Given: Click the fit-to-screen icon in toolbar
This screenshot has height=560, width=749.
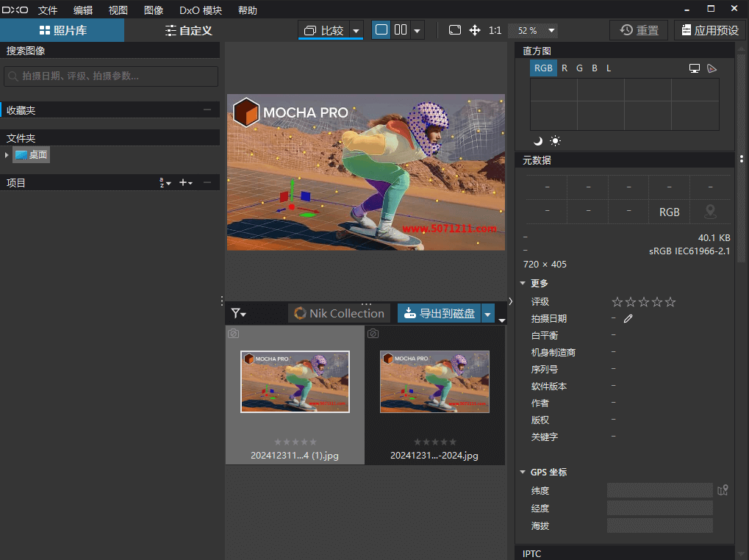Looking at the screenshot, I should (x=456, y=31).
